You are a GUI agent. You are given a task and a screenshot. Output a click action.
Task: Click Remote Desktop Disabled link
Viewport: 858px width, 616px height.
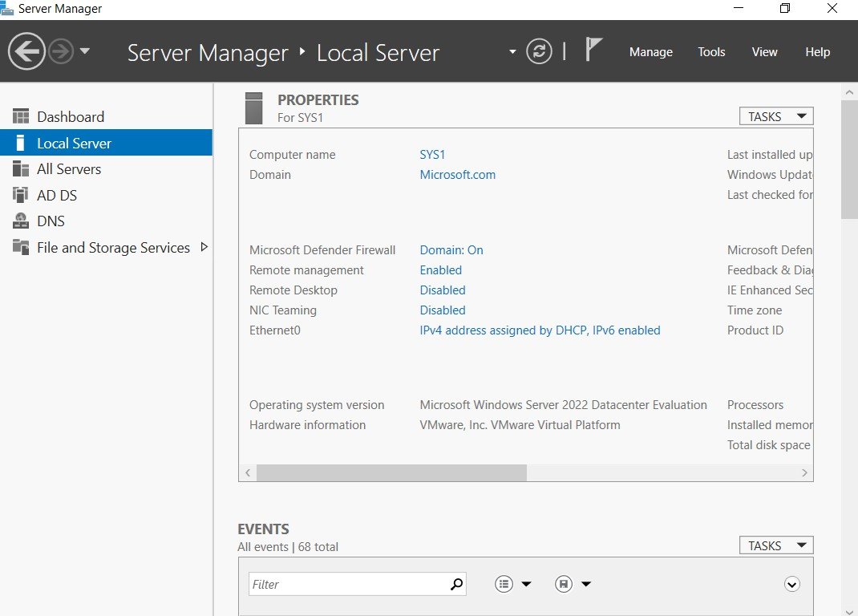[x=442, y=290]
